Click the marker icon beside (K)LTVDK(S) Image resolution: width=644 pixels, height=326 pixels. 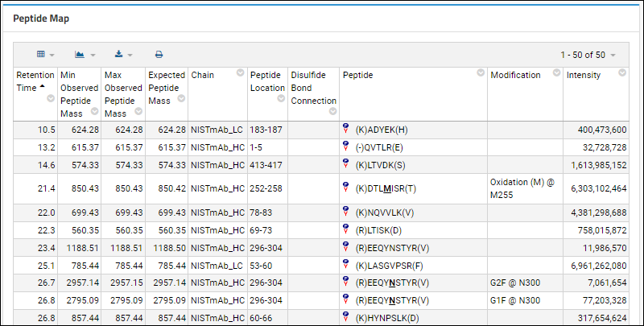click(346, 164)
